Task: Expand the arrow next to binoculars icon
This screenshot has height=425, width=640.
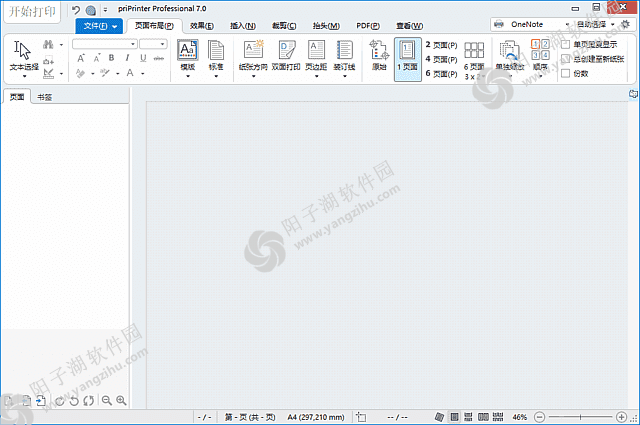Action: pyautogui.click(x=61, y=45)
